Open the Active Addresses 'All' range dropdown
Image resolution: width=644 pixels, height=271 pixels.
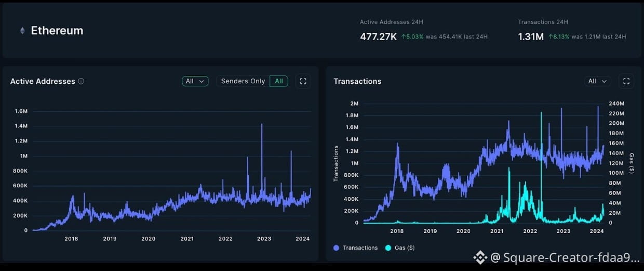pyautogui.click(x=195, y=81)
